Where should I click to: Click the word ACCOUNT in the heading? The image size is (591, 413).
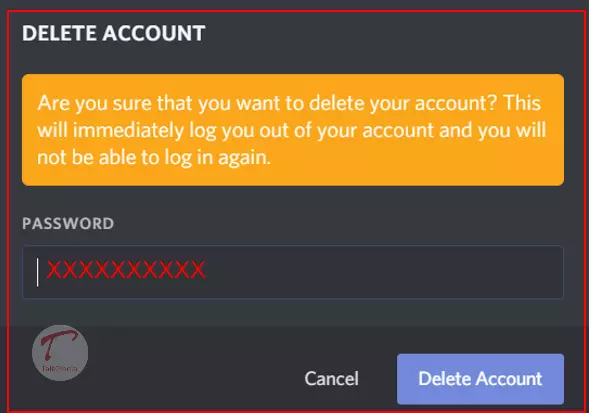coord(154,33)
